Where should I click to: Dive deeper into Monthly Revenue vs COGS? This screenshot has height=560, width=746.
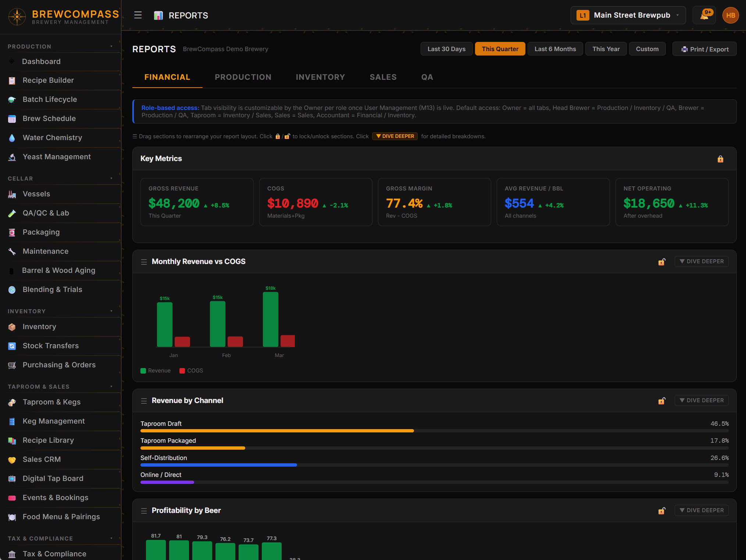[x=702, y=261]
